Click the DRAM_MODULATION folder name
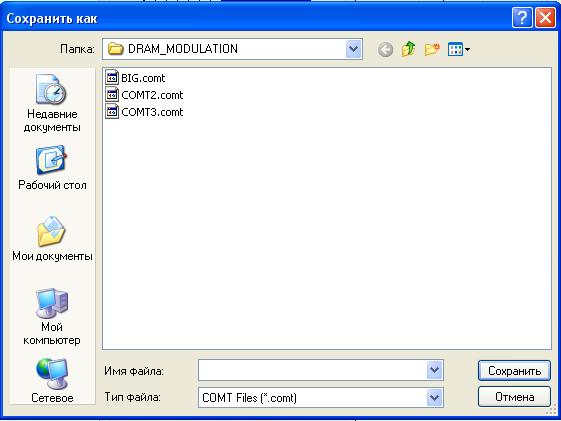Image resolution: width=561 pixels, height=421 pixels. pos(183,49)
